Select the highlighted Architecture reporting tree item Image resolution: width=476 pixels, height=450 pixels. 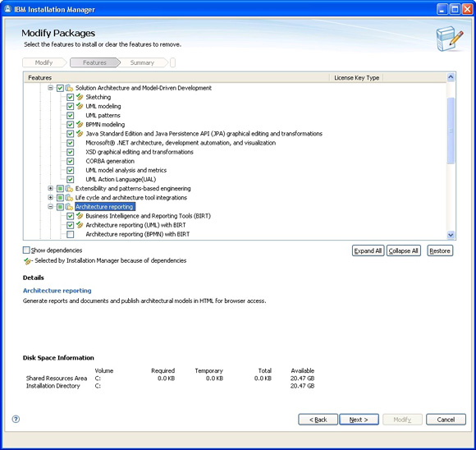(x=104, y=207)
